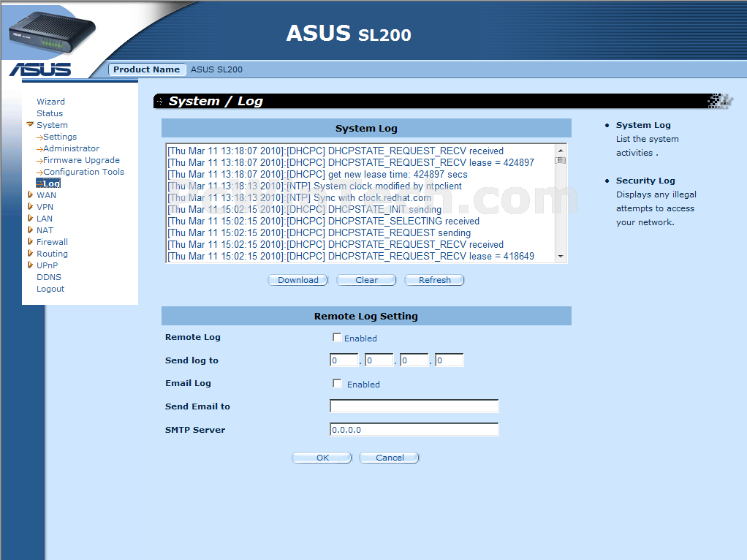Screen dimensions: 747x560
Task: Enable the Remote Log checkbox
Action: click(x=337, y=338)
